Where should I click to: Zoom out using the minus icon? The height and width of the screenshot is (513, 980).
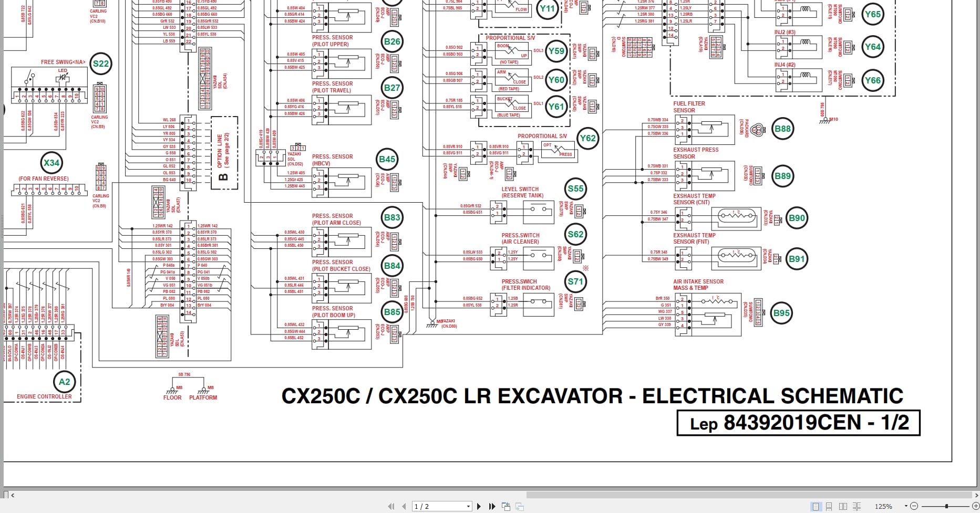pyautogui.click(x=914, y=506)
